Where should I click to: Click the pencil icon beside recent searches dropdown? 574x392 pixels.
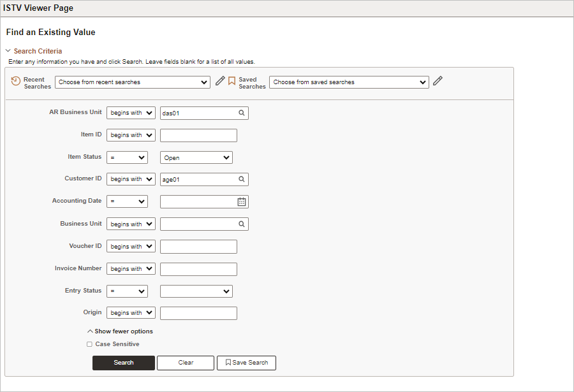[x=220, y=81]
